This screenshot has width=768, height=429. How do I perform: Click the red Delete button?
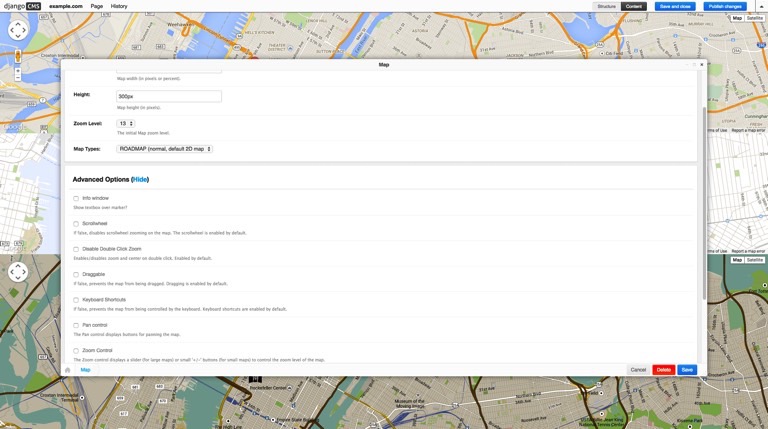point(664,370)
